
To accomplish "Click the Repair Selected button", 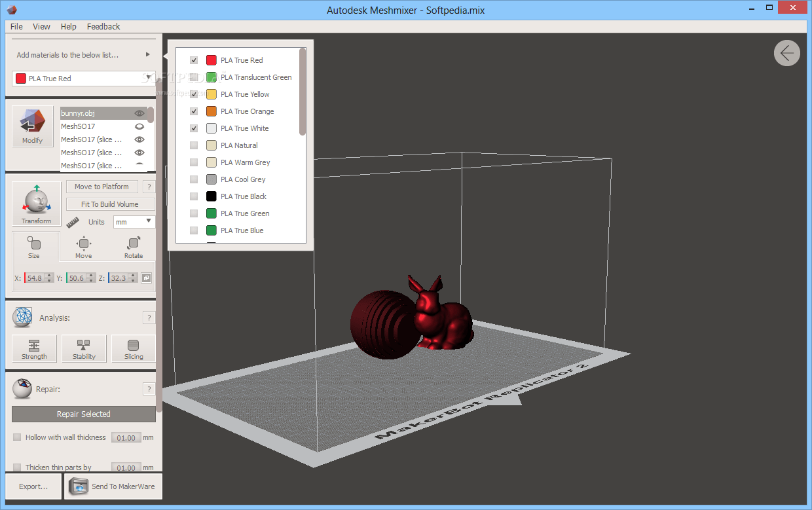I will click(x=84, y=414).
